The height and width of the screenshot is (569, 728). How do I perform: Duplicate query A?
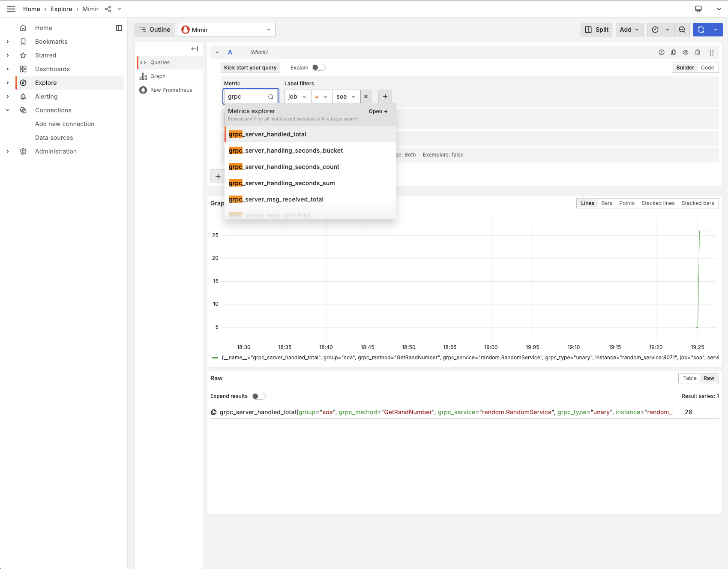674,52
